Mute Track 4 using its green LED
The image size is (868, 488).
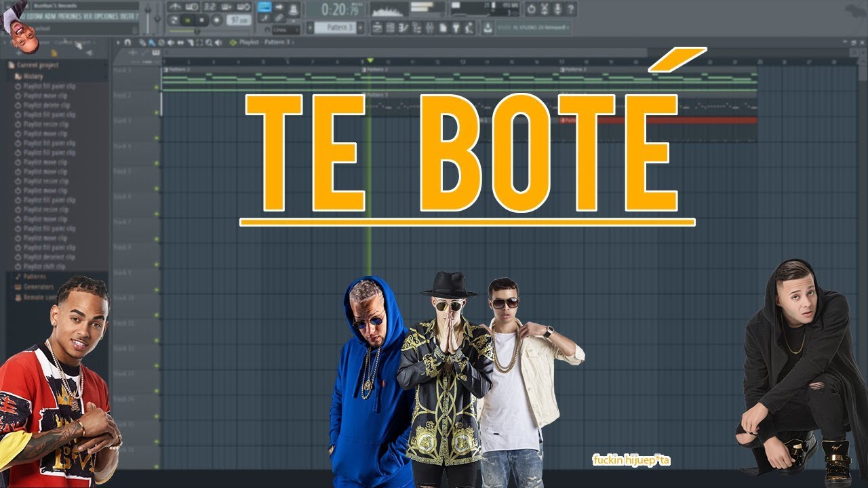[157, 163]
